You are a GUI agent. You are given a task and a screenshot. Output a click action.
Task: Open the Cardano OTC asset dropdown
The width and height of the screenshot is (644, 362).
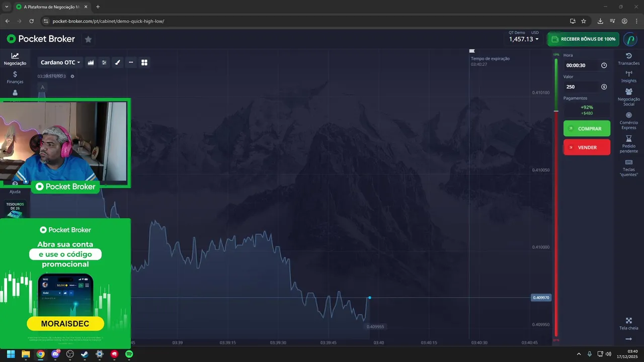[60, 62]
